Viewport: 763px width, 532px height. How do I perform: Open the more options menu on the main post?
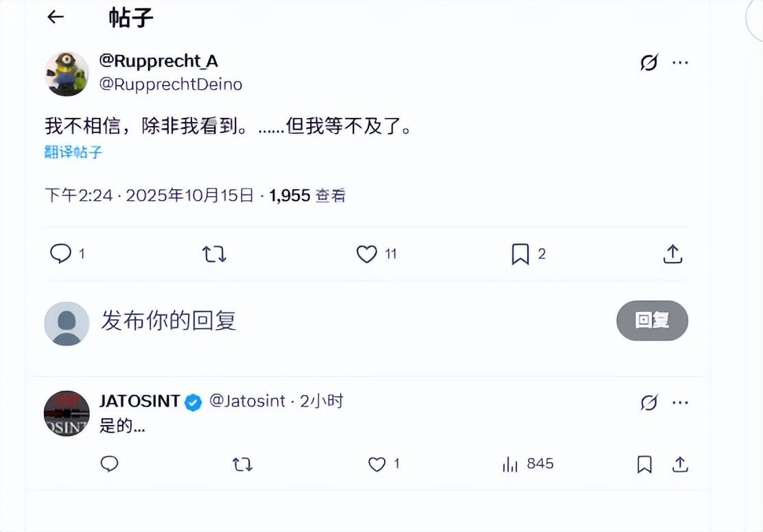coord(681,62)
